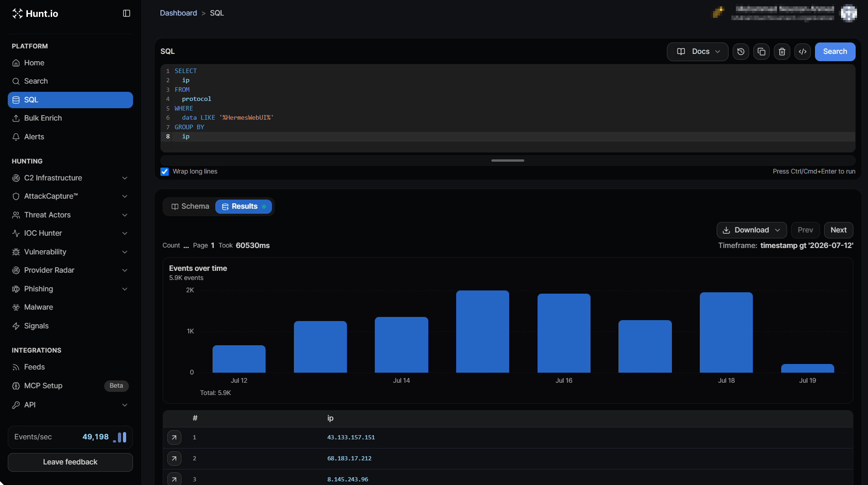
Task: Click the user avatar in header
Action: click(x=849, y=13)
